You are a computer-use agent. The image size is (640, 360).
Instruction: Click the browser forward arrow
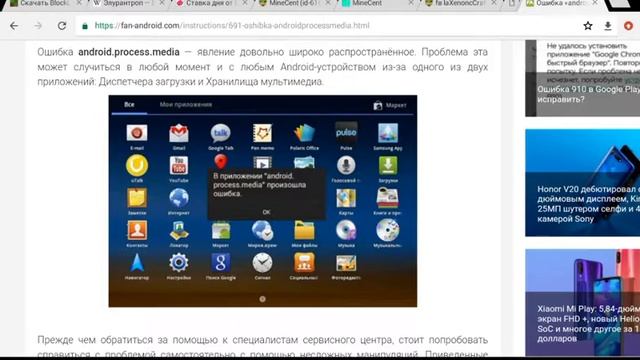pos(38,26)
